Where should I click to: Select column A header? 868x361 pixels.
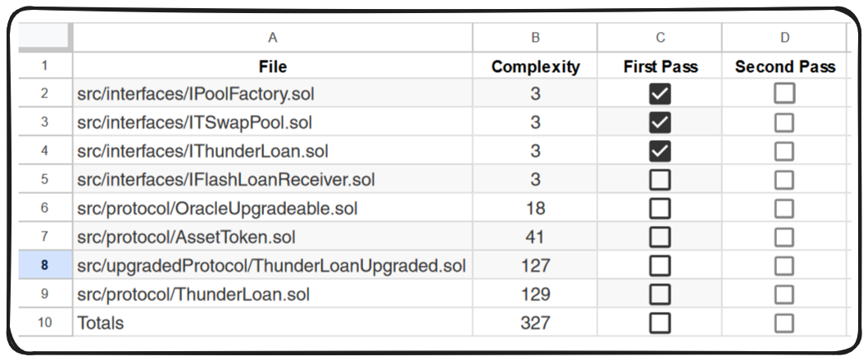[x=272, y=38]
